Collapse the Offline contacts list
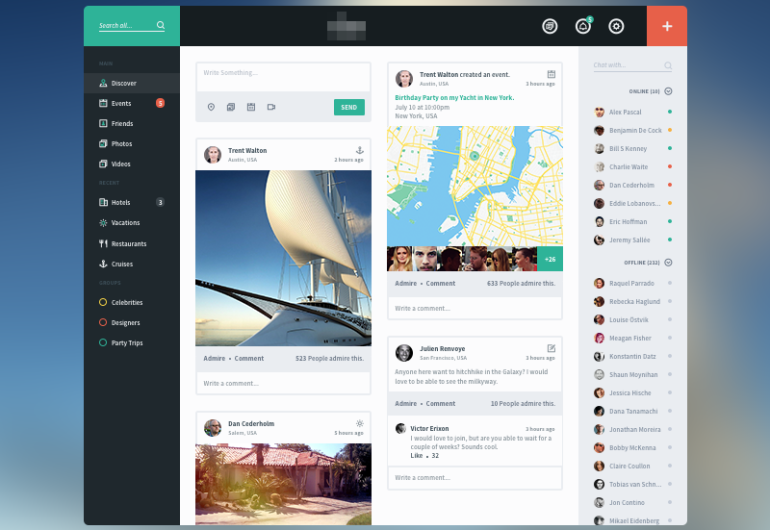 668,262
